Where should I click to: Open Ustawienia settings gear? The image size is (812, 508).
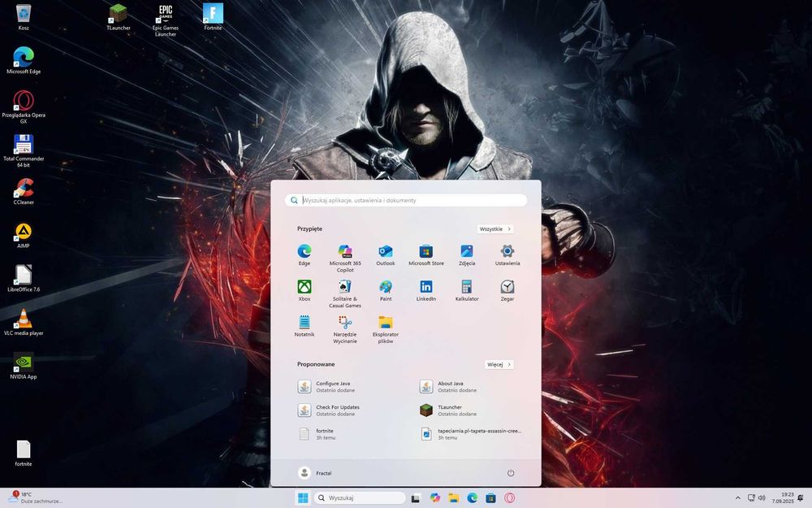(507, 255)
